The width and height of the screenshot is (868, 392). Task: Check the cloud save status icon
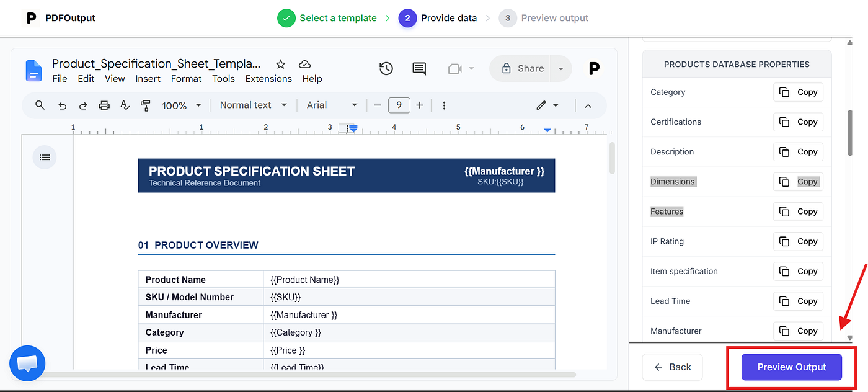pyautogui.click(x=304, y=64)
